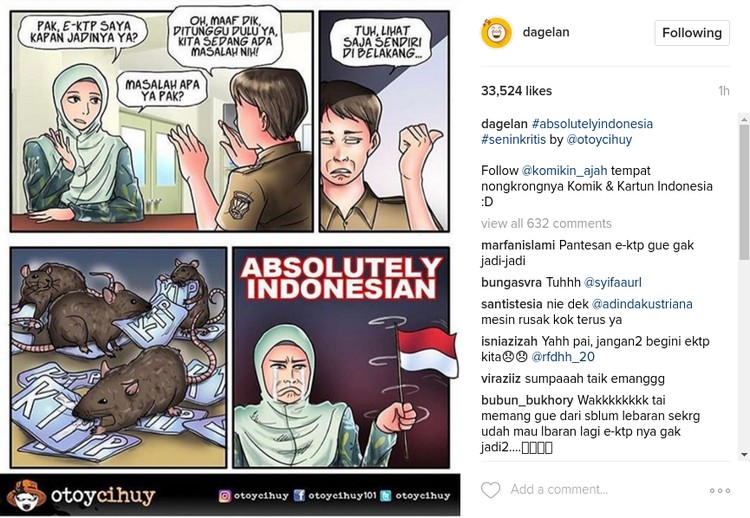The image size is (750, 518).
Task: Click the Twitter icon in comic footer
Action: coord(386,496)
